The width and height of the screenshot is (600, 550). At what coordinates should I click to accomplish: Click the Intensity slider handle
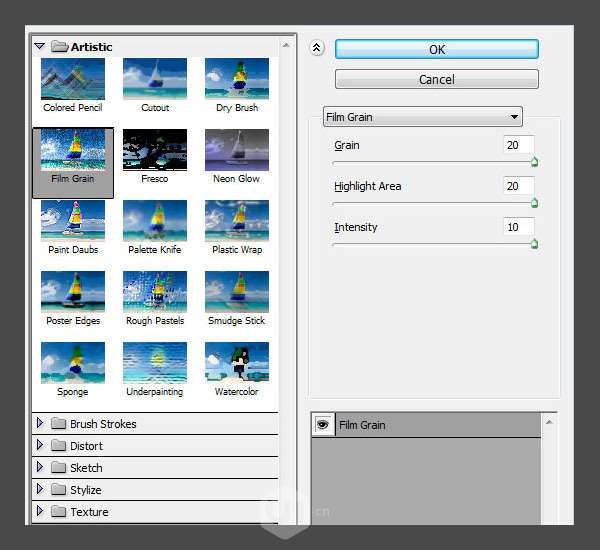pos(535,244)
